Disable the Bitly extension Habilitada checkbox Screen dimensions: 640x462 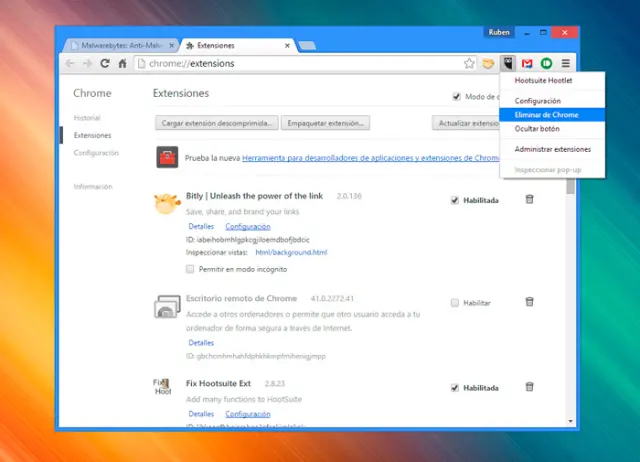[x=455, y=200]
